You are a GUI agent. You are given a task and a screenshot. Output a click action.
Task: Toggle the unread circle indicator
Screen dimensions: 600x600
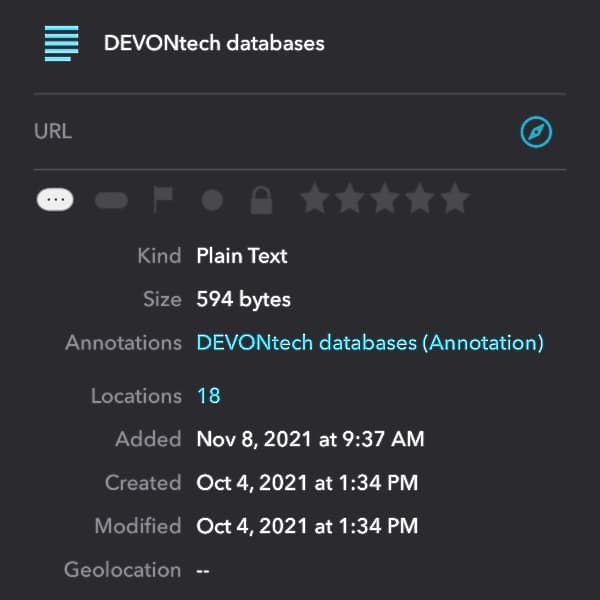212,200
